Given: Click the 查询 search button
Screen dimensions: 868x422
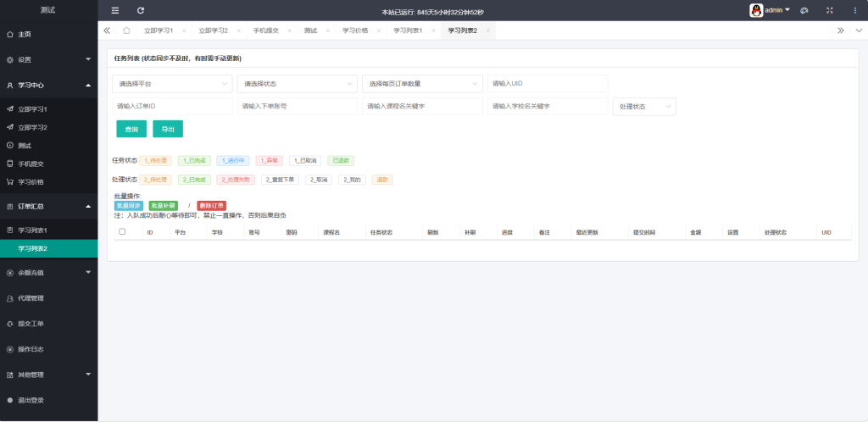Looking at the screenshot, I should click(131, 129).
